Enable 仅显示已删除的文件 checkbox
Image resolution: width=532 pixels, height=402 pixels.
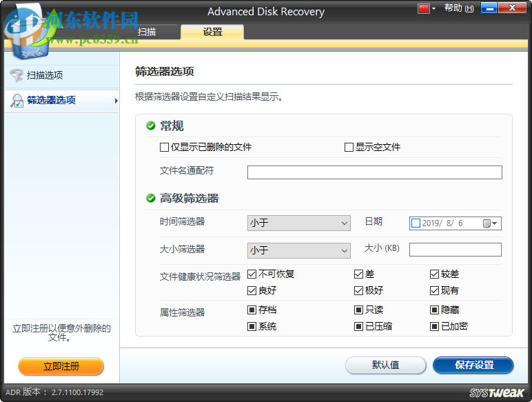tap(164, 148)
